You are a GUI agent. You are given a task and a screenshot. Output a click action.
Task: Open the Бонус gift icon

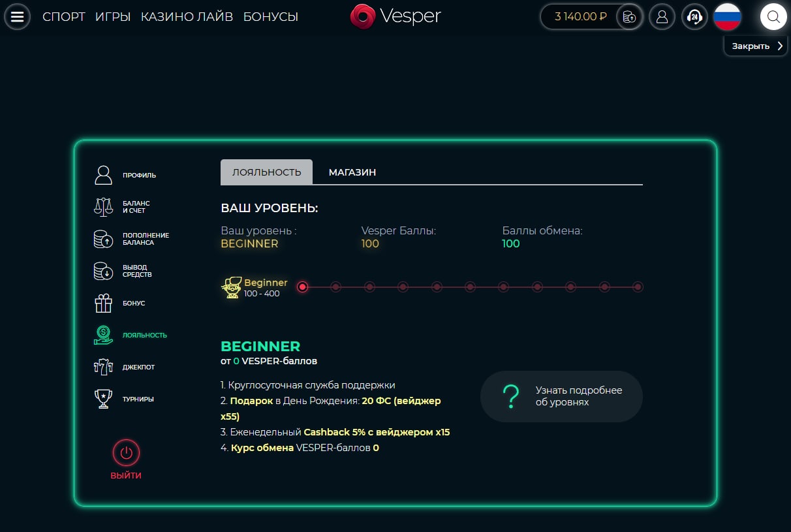pyautogui.click(x=103, y=303)
